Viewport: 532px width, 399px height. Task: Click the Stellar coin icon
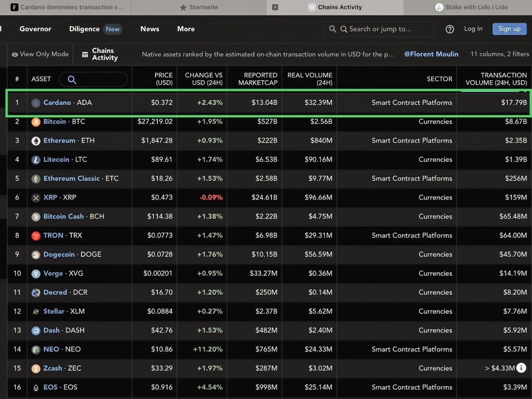tap(36, 312)
